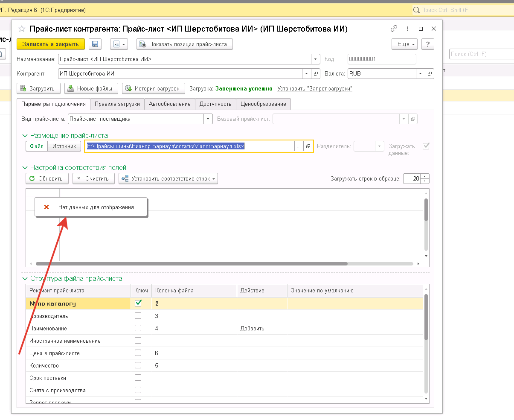This screenshot has height=420, width=514.
Task: Open the report dropdown next to the save icon
Action: [x=119, y=44]
